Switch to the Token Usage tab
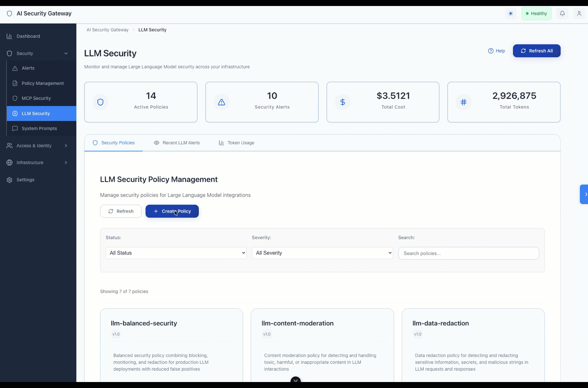This screenshot has width=588, height=388. click(x=241, y=143)
